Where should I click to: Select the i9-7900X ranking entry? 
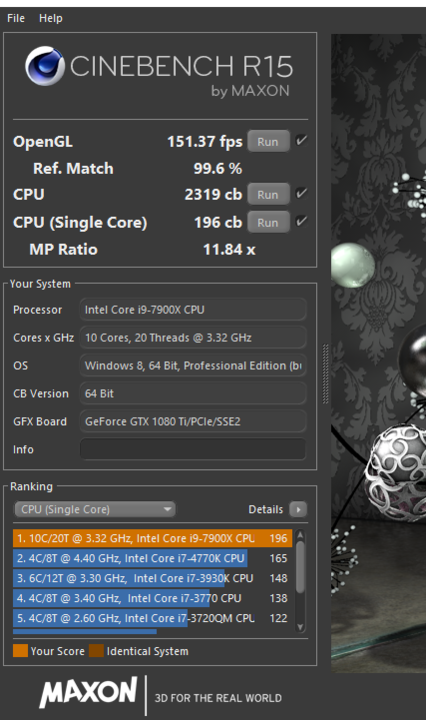click(152, 538)
